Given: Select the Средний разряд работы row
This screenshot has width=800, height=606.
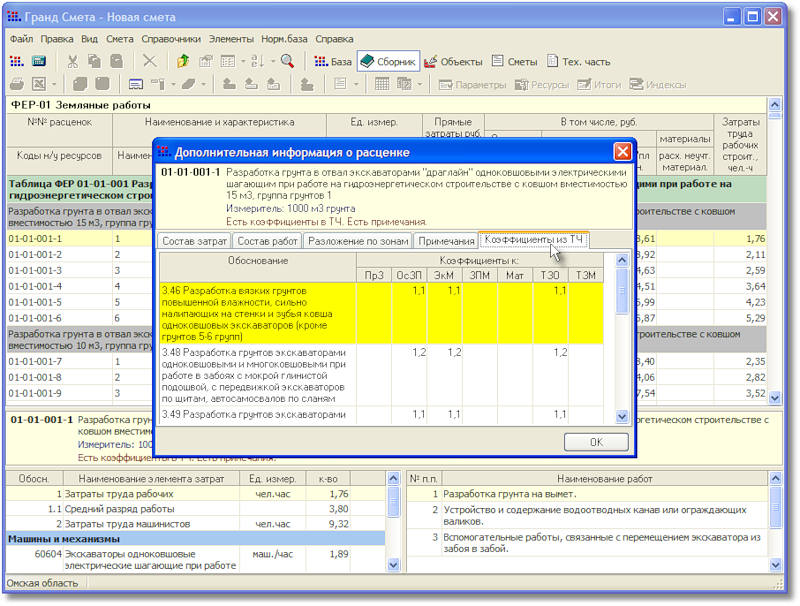Looking at the screenshot, I should point(196,509).
